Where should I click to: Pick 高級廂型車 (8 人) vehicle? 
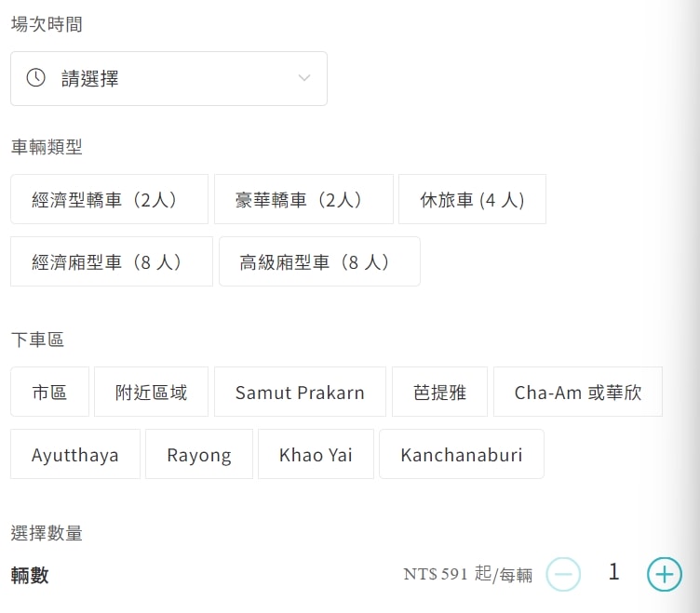pos(319,261)
